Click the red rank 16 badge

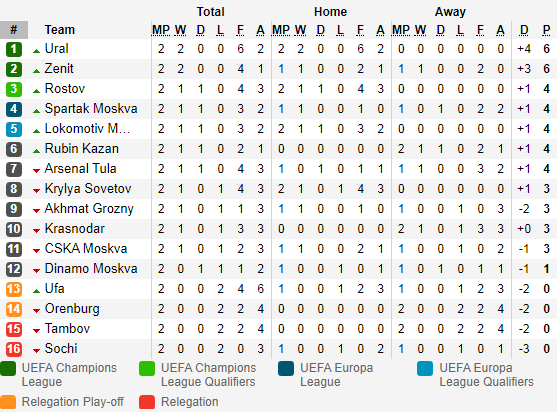click(14, 349)
